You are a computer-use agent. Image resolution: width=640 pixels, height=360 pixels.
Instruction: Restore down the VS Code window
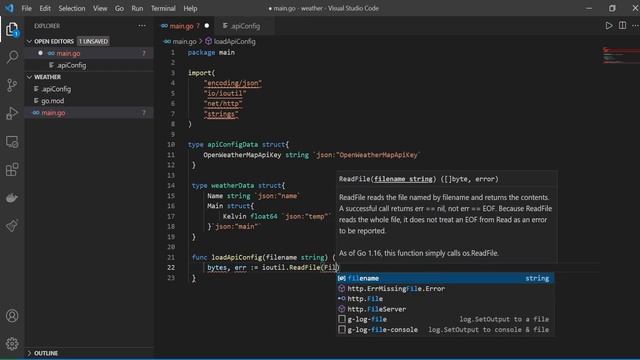click(612, 8)
